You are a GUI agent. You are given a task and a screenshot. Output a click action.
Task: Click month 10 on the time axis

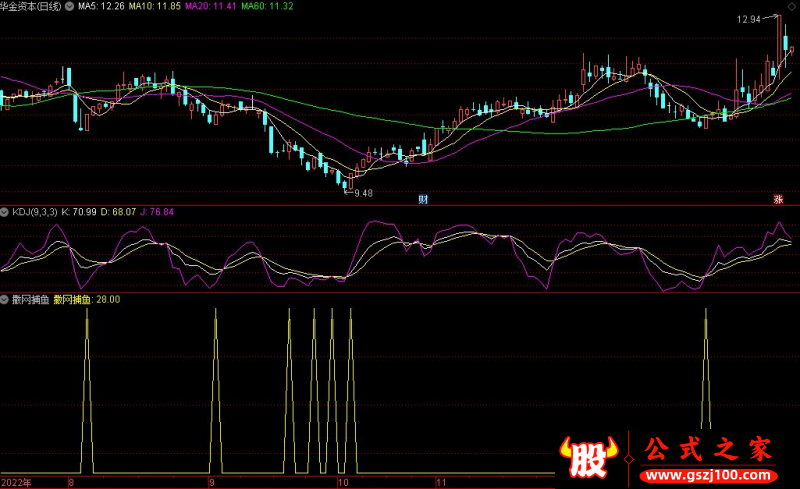click(343, 481)
